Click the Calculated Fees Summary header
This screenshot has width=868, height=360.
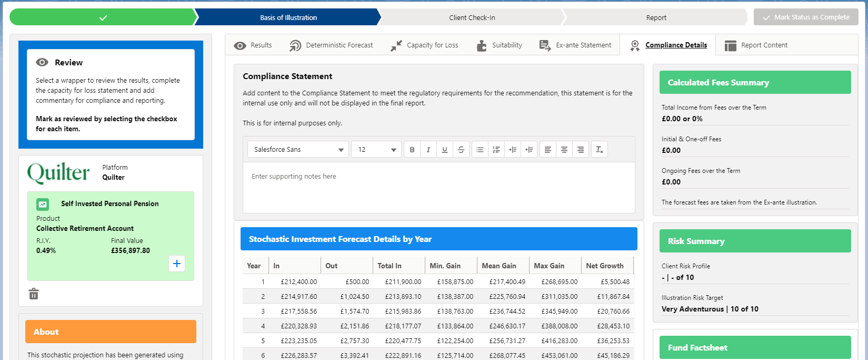755,82
